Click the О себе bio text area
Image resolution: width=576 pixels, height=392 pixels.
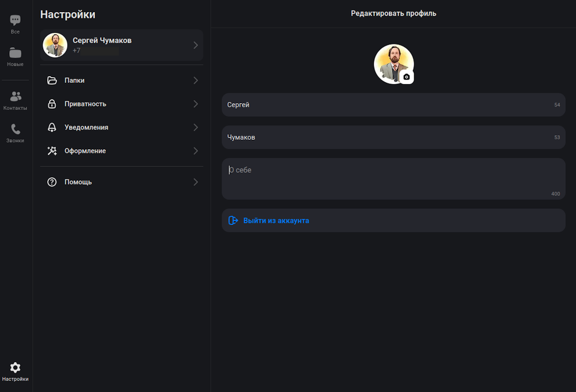(x=392, y=178)
